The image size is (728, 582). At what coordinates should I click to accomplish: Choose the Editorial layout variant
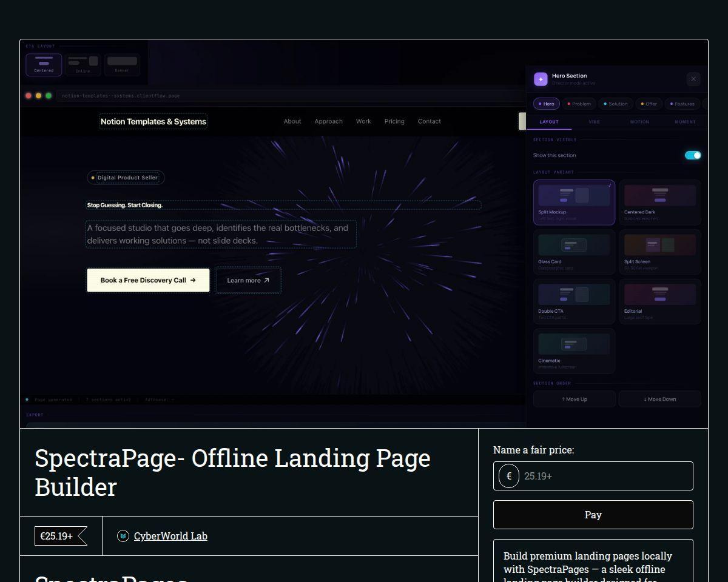pyautogui.click(x=660, y=302)
